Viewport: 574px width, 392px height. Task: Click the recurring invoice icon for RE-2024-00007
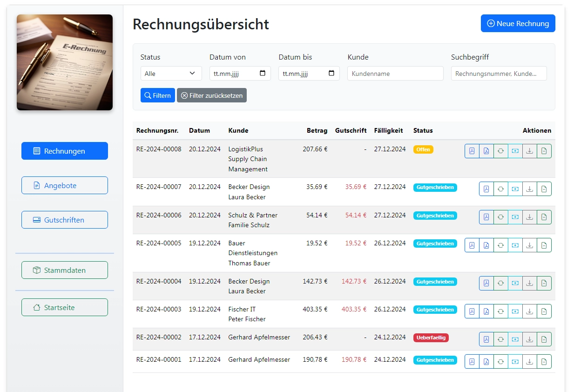[500, 189]
